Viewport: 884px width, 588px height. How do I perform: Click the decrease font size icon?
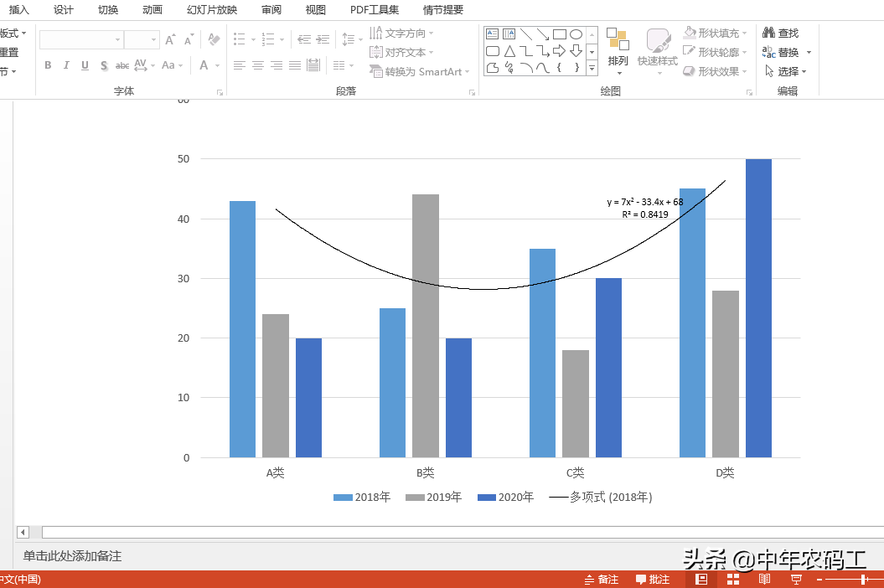(x=189, y=39)
